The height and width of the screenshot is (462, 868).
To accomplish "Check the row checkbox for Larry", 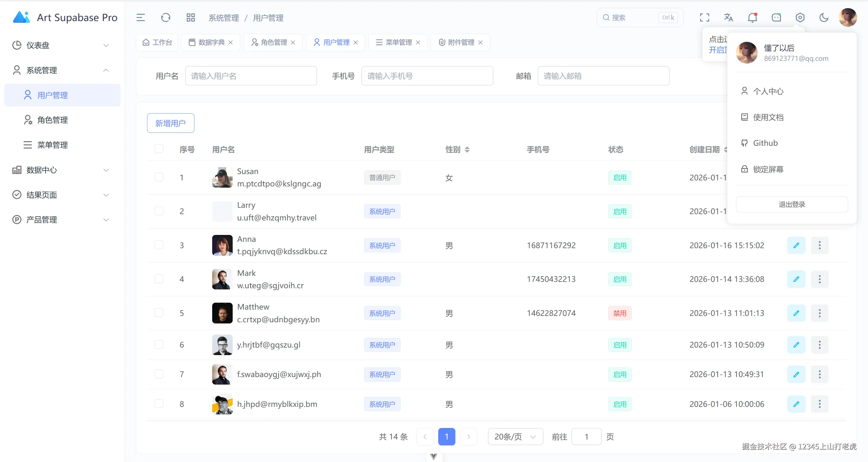I will point(159,211).
